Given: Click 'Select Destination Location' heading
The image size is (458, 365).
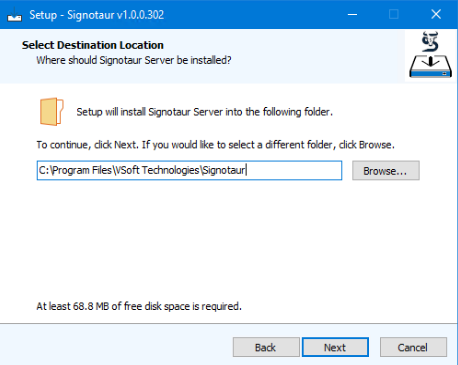Looking at the screenshot, I should (x=93, y=45).
